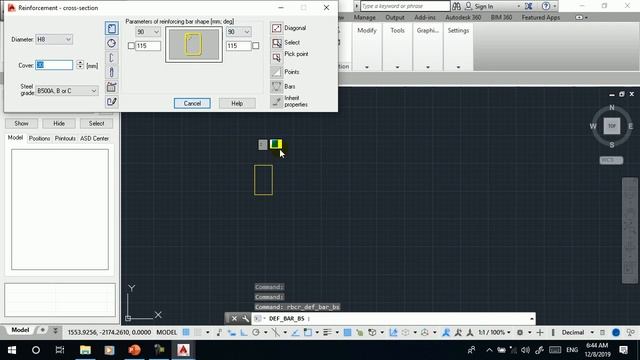Open the Sign In dropdown arrow
Viewport: 640px width, 360px height.
click(518, 7)
